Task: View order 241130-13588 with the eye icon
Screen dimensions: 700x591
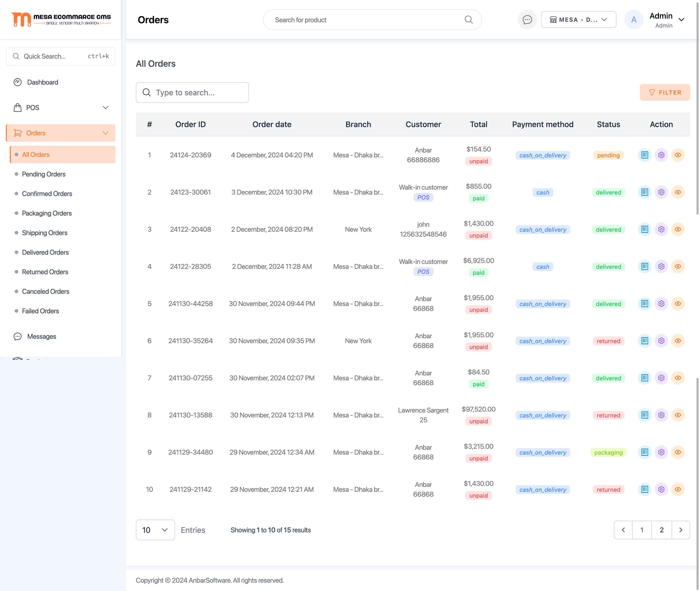Action: [678, 416]
